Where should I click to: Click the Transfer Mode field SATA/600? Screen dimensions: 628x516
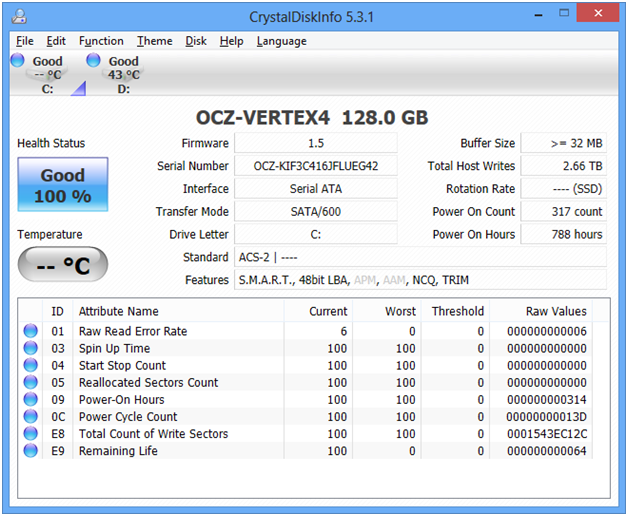(316, 212)
